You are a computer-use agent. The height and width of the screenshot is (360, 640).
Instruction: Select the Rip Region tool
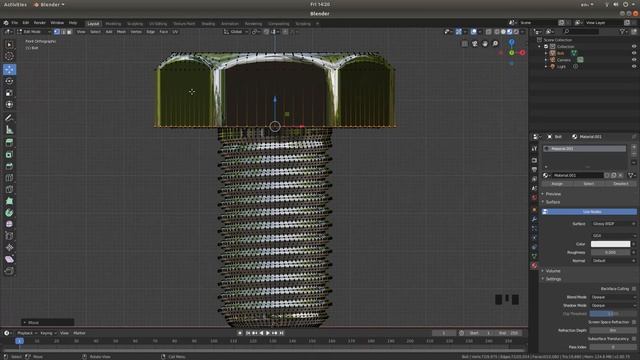(9, 271)
